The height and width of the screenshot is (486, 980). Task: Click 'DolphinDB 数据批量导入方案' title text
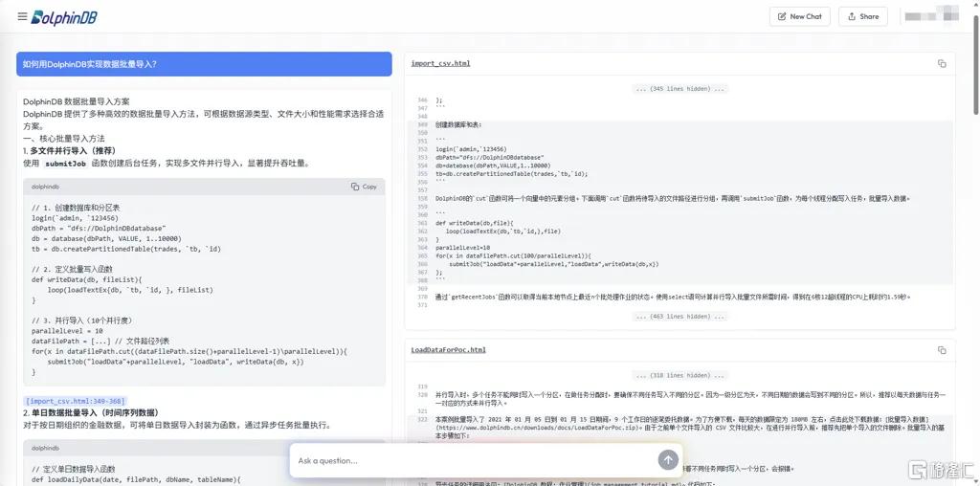(77, 101)
